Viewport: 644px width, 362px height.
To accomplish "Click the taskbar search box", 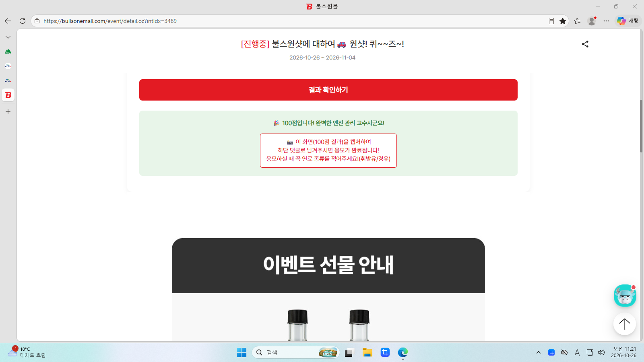I will tap(296, 353).
